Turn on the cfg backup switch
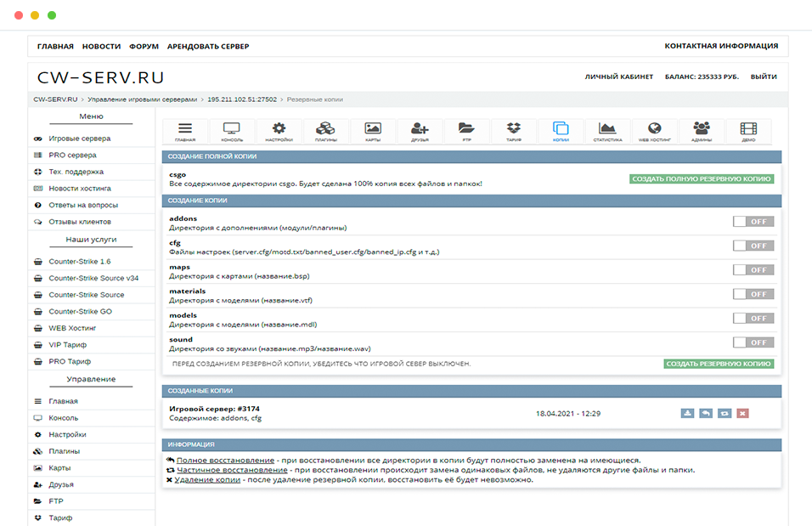This screenshot has height=526, width=812. pos(753,246)
